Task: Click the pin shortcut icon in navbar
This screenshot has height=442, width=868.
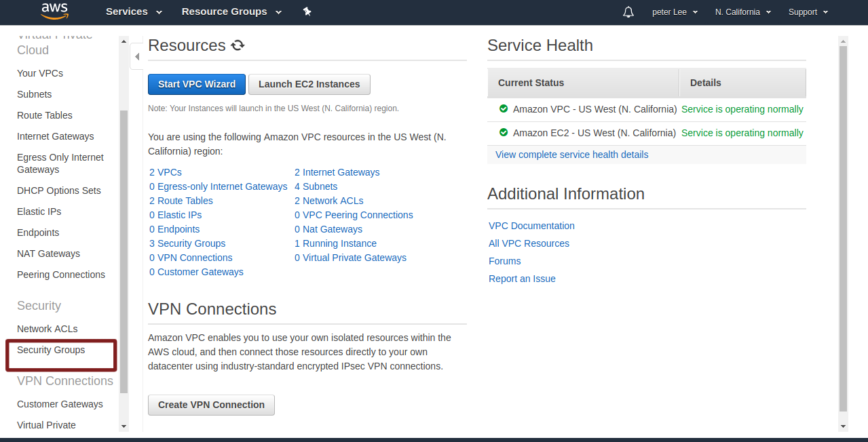Action: coord(307,12)
